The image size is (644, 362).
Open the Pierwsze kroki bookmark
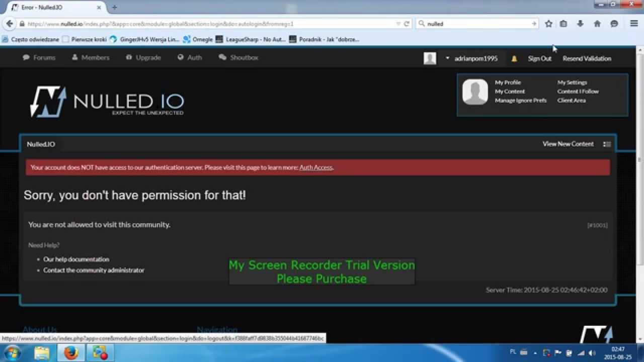click(85, 39)
